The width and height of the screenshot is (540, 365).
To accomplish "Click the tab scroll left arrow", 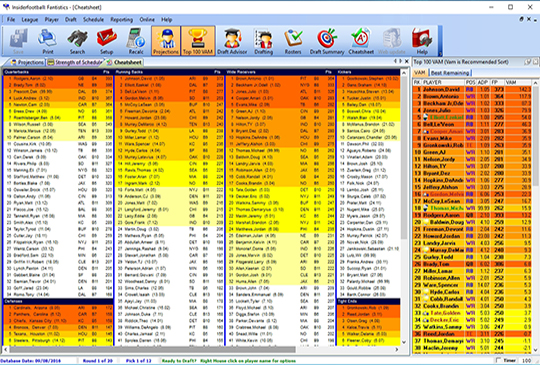I will coord(395,61).
